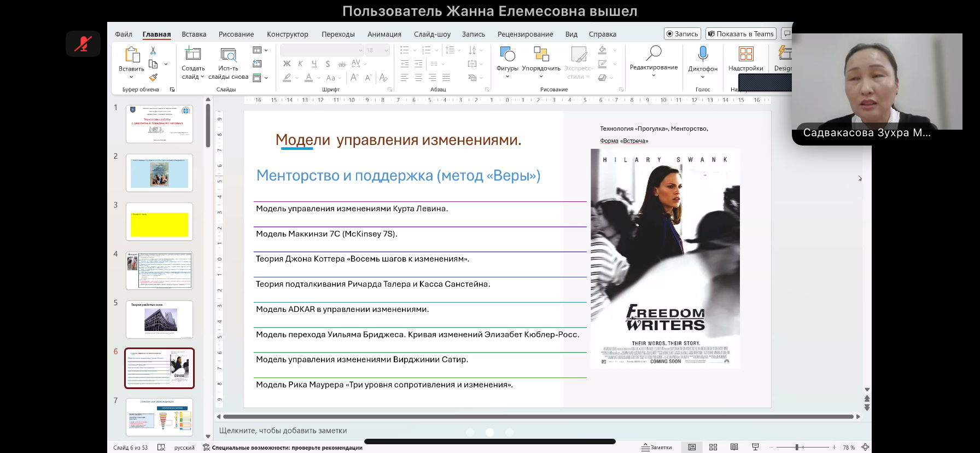
Task: Open the Файл menu tab
Action: coord(124,34)
